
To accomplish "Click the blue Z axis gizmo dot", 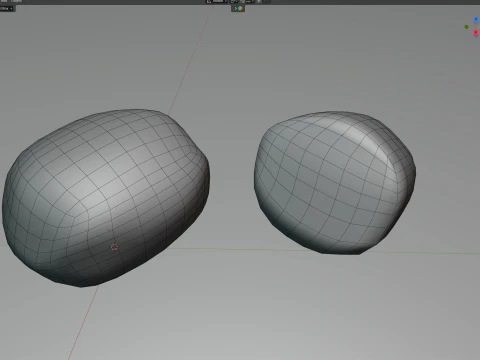I will click(476, 19).
